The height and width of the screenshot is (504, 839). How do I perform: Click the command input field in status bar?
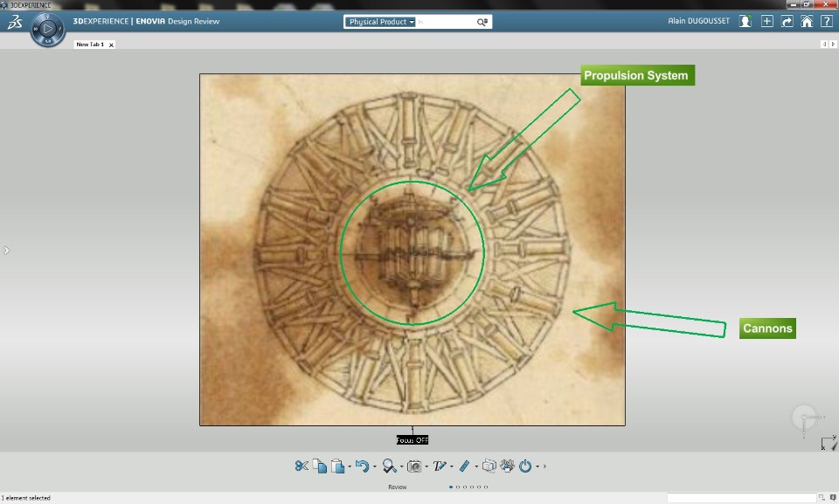click(x=741, y=498)
